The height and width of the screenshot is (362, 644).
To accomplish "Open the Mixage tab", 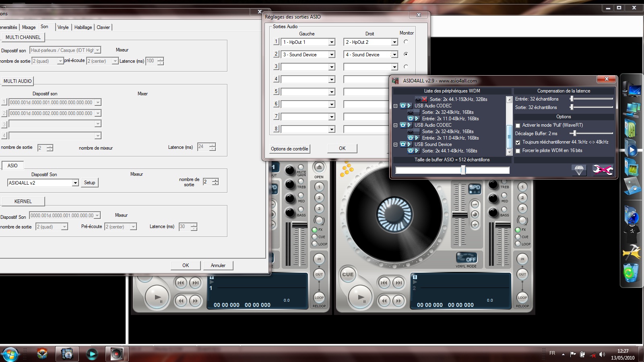I will [x=29, y=27].
